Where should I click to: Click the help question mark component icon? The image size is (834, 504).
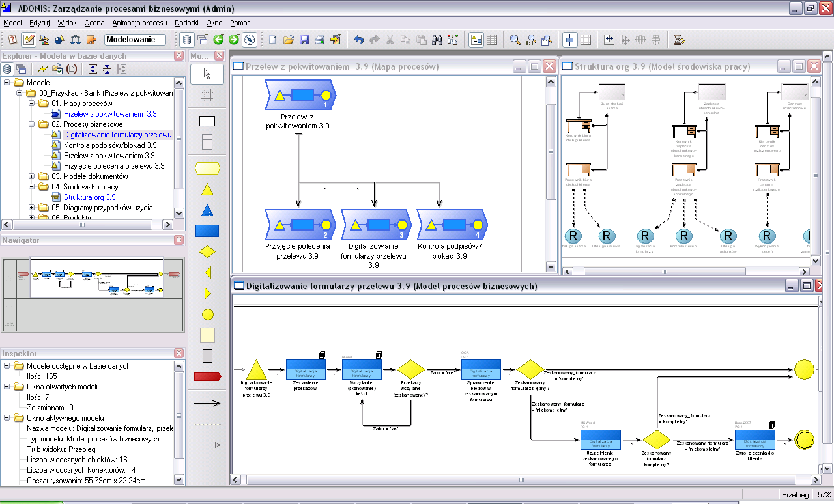tap(12, 40)
